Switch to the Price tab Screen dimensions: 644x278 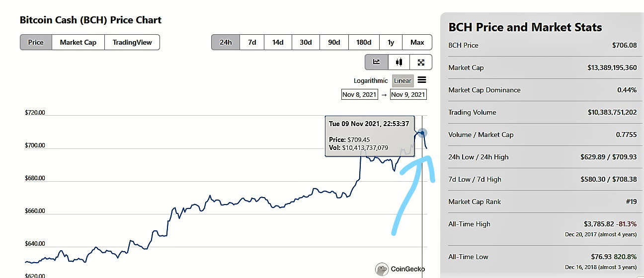coord(36,42)
